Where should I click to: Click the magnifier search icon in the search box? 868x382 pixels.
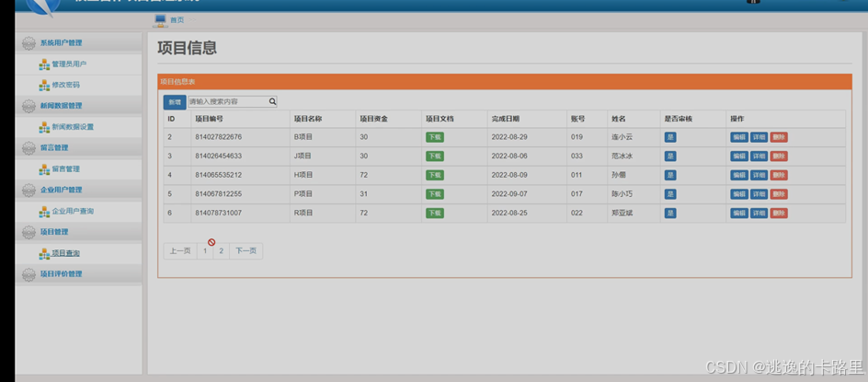[272, 101]
